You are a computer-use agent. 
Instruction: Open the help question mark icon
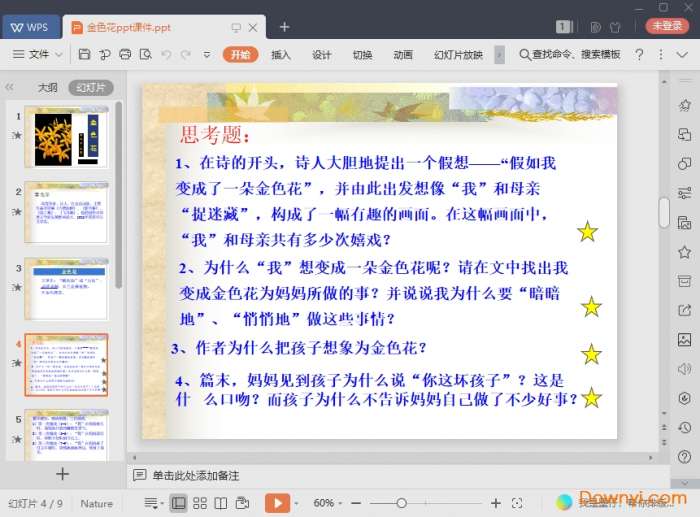[639, 54]
